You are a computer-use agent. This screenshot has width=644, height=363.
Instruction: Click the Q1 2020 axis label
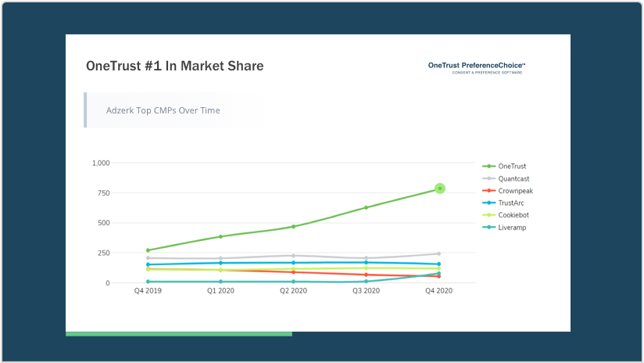pyautogui.click(x=220, y=291)
